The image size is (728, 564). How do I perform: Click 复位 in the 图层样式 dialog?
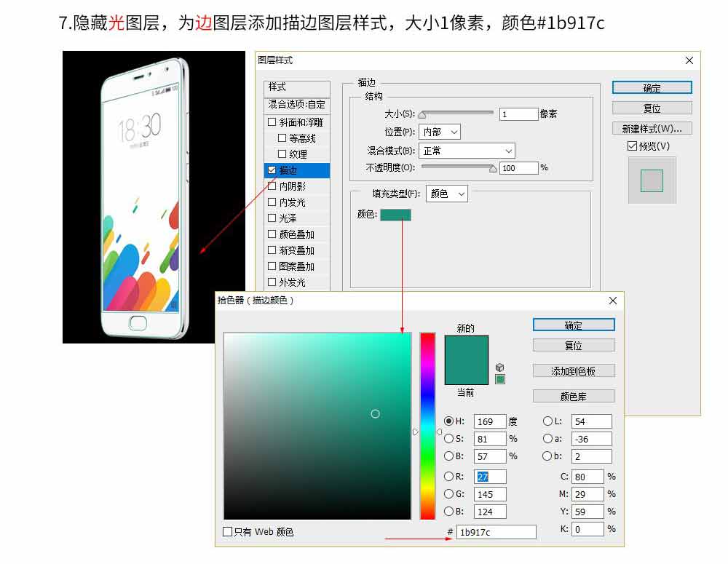[x=652, y=108]
